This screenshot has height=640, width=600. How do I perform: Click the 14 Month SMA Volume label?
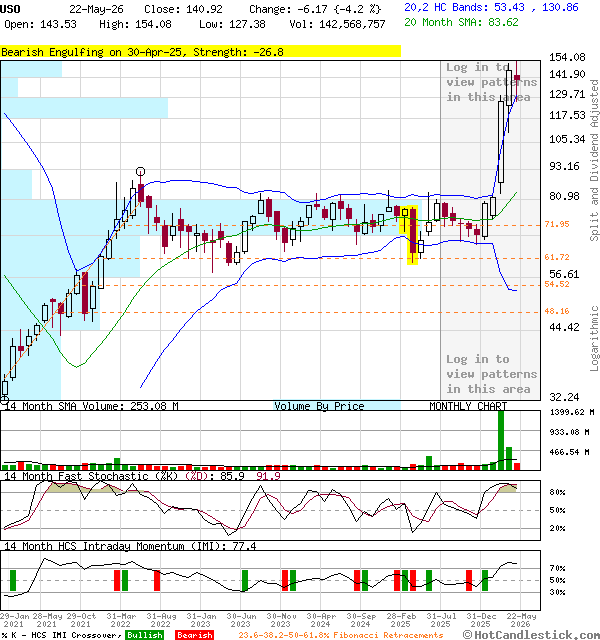(91, 406)
